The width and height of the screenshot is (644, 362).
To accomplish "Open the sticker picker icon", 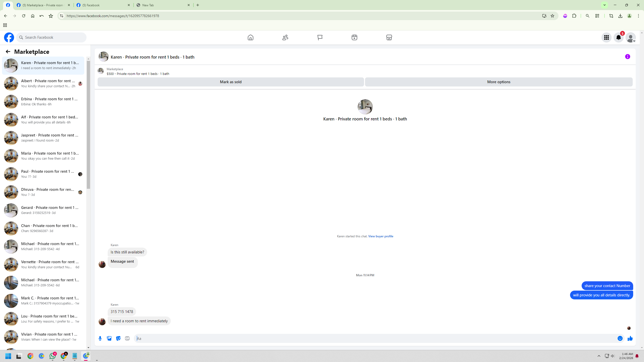I will [x=118, y=338].
